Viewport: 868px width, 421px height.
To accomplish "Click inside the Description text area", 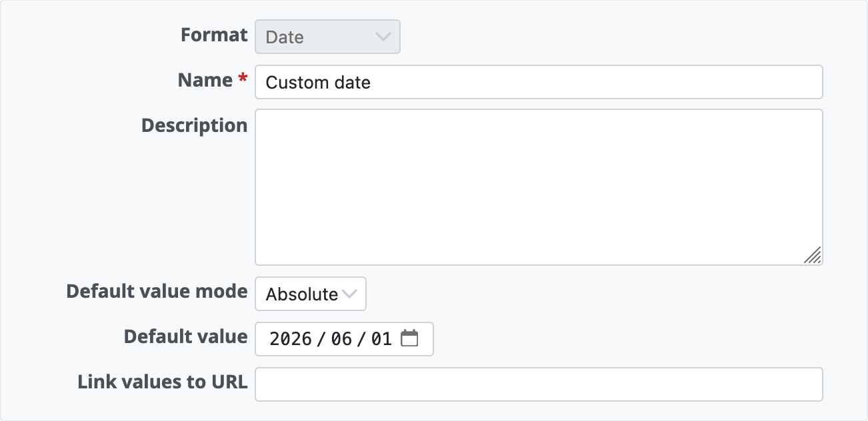I will [539, 187].
